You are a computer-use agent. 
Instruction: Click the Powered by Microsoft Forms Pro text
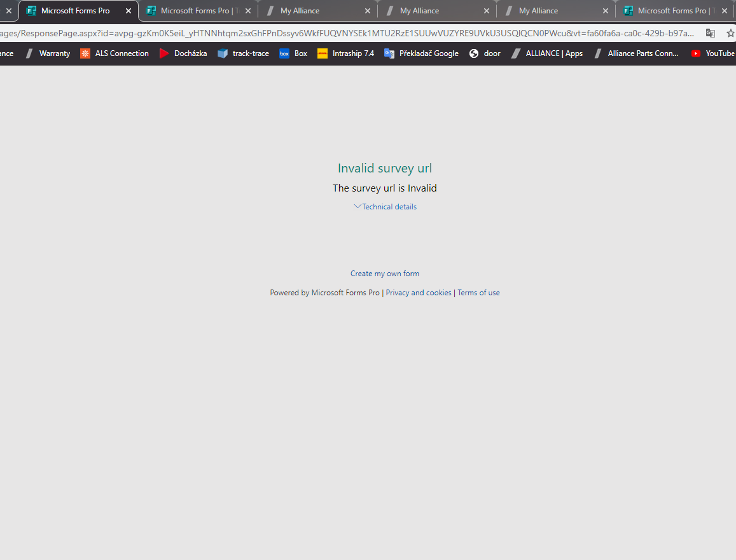click(x=325, y=293)
